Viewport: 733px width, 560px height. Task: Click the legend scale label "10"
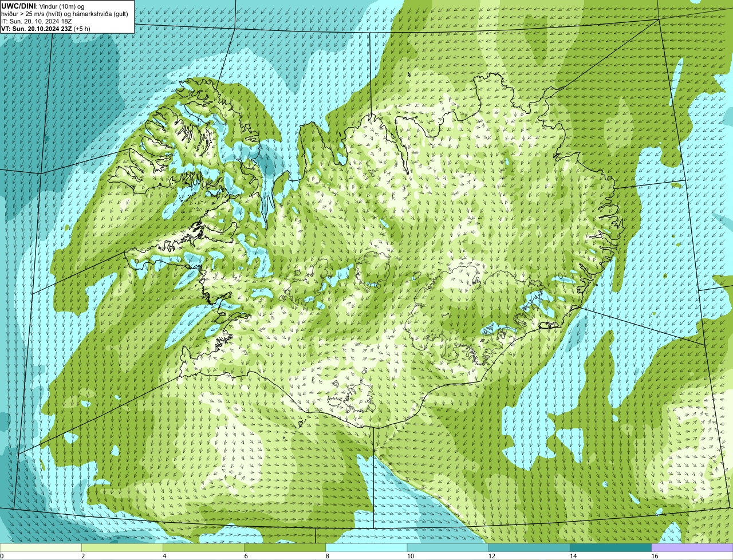pos(410,556)
